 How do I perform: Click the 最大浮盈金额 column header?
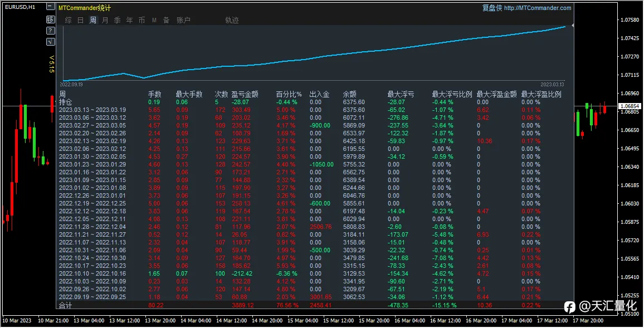coord(496,95)
